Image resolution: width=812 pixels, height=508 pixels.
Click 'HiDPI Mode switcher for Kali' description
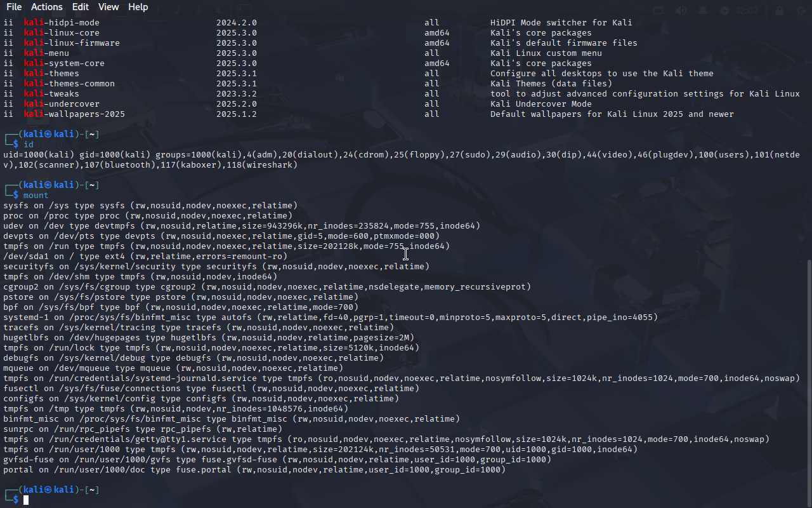click(x=561, y=23)
